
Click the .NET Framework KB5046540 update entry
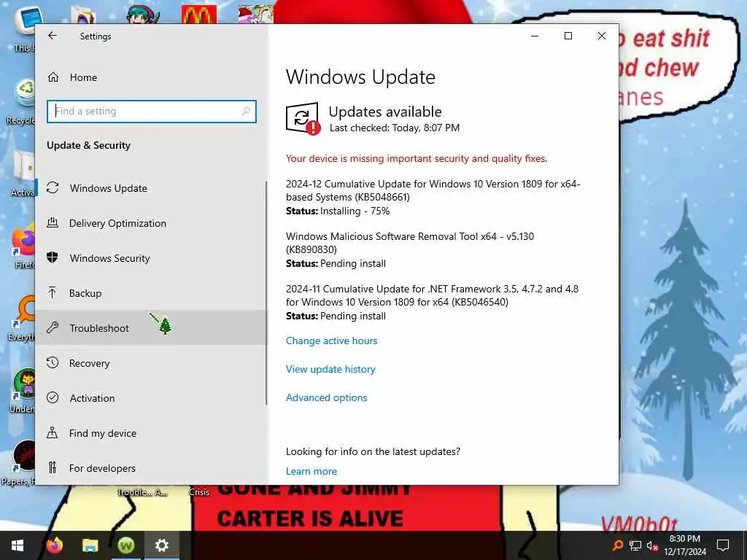click(x=432, y=302)
